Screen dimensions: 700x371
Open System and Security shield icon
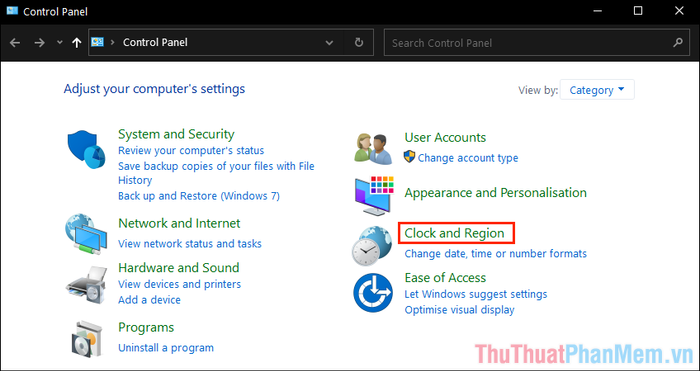86,150
